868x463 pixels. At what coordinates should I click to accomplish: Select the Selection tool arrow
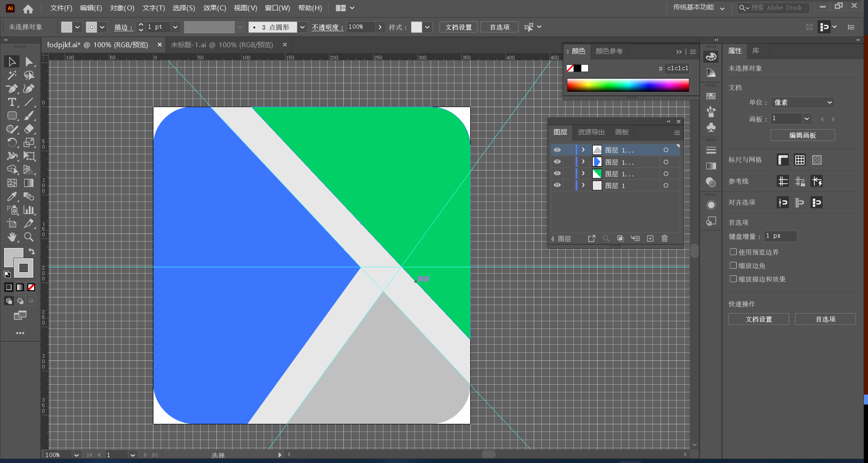click(x=12, y=62)
